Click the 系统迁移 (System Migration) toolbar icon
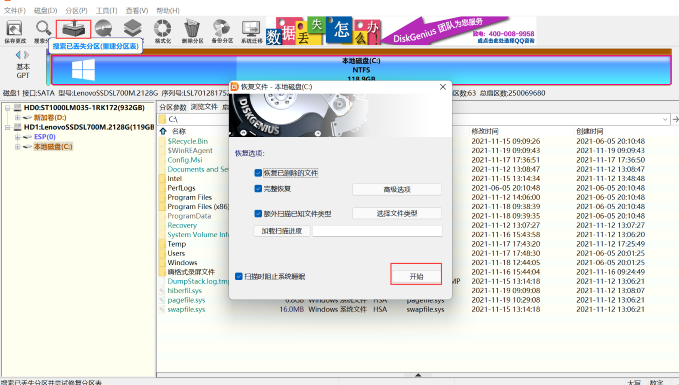Screen dimensions: 679x385 point(251,31)
